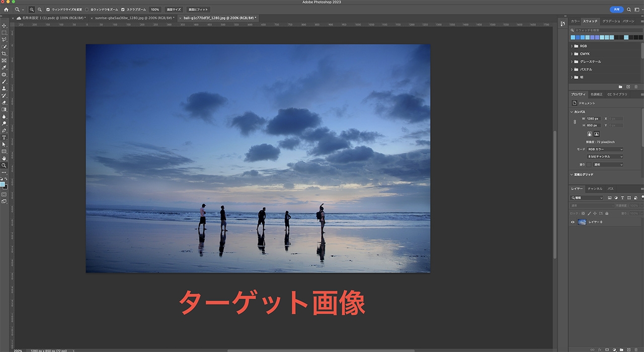Click the blue 共有 share button
This screenshot has height=352, width=644.
(x=616, y=10)
